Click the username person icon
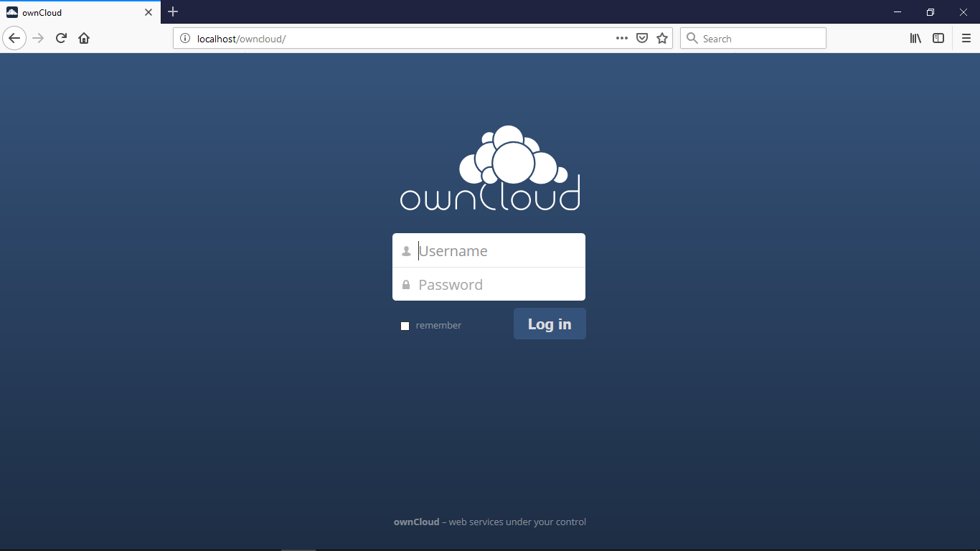980x551 pixels. point(406,251)
